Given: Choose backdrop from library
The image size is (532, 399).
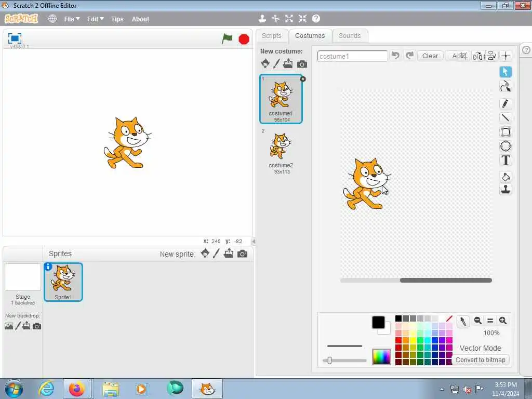Looking at the screenshot, I should [x=9, y=326].
